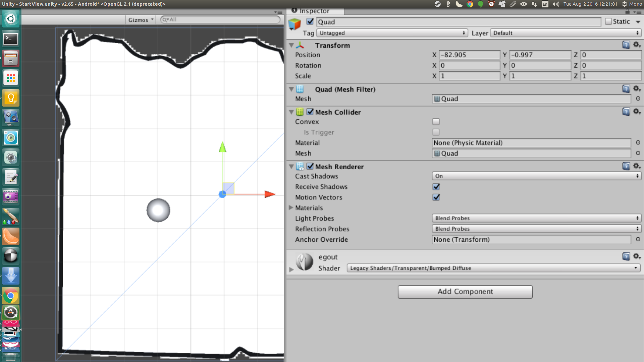Toggle the Convex checkbox on Mesh Collider
Screen dimensions: 644x362
click(436, 122)
